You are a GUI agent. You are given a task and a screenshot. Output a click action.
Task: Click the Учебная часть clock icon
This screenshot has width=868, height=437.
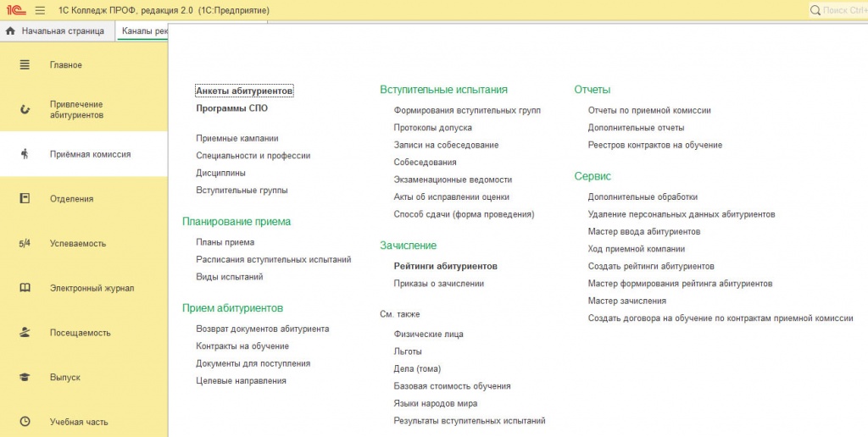25,422
